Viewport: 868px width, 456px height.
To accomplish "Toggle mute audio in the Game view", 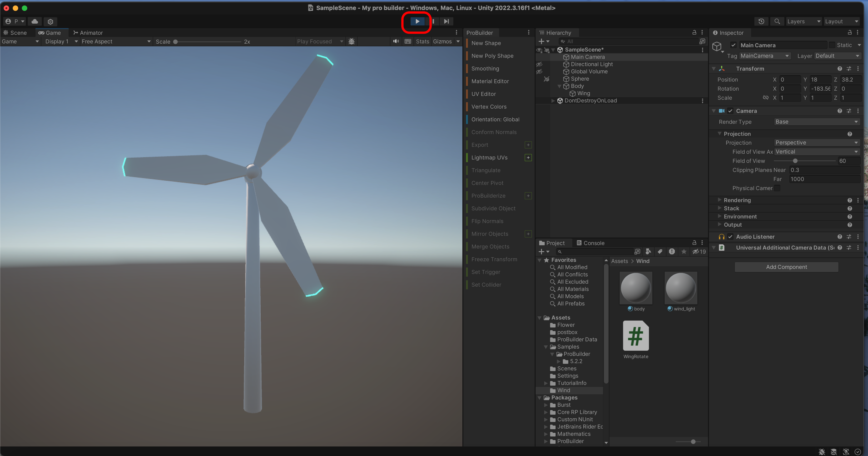I will click(396, 41).
